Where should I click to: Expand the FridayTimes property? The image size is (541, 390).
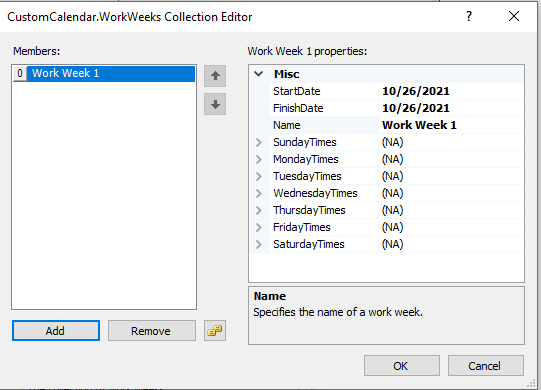click(258, 227)
